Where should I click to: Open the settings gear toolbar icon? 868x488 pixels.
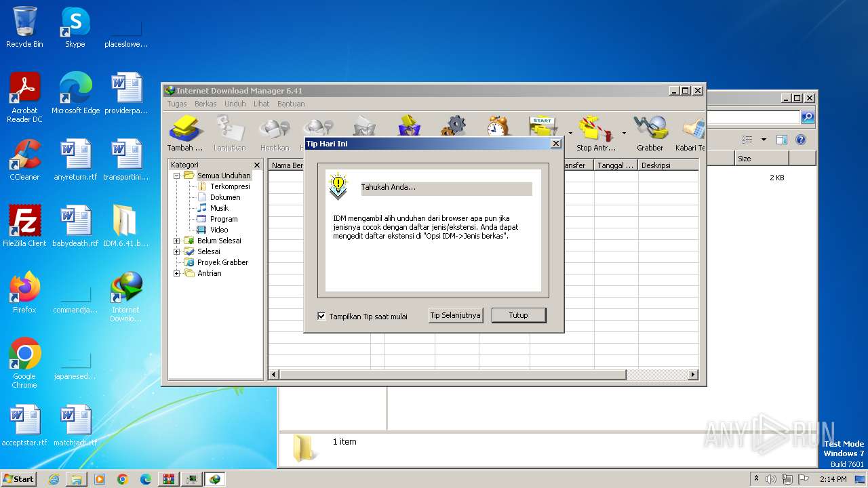454,126
